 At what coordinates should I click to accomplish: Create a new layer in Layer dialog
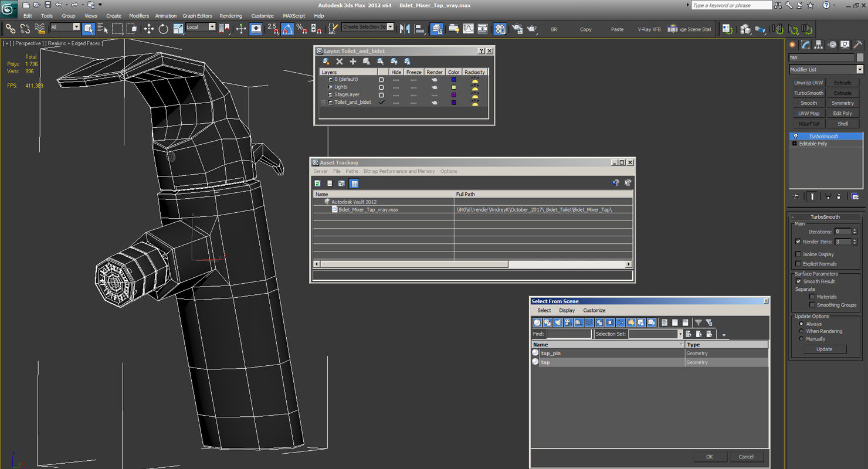[326, 61]
